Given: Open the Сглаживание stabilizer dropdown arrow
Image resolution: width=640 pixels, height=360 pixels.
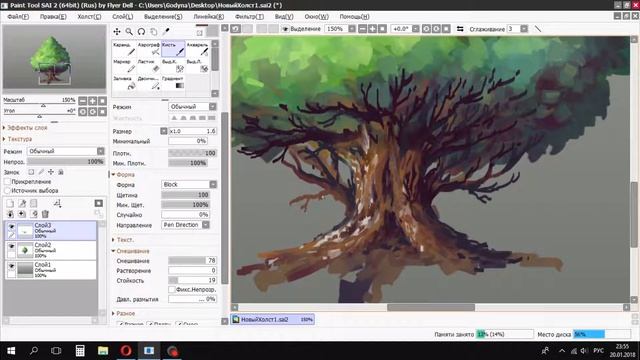Looking at the screenshot, I should pyautogui.click(x=524, y=29).
